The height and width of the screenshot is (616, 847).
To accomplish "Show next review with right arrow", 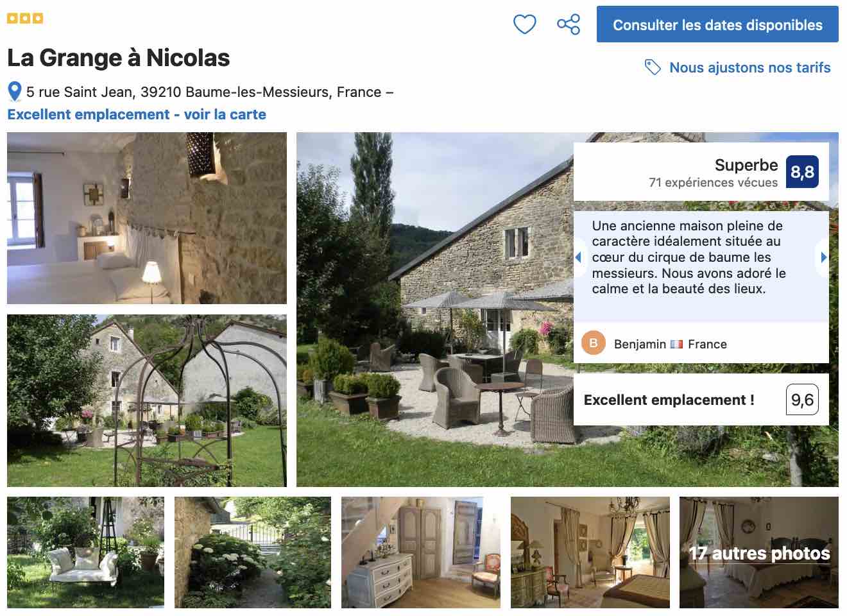I will click(x=823, y=257).
